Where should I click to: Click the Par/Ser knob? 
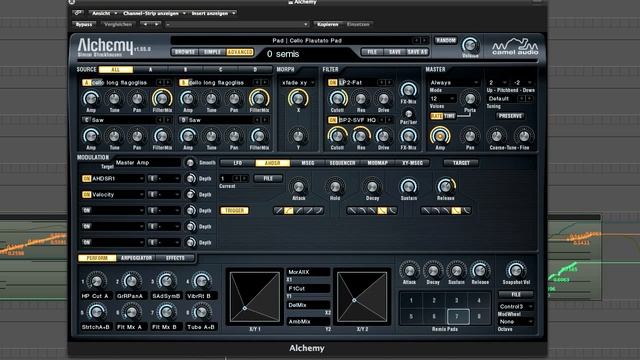click(x=408, y=114)
